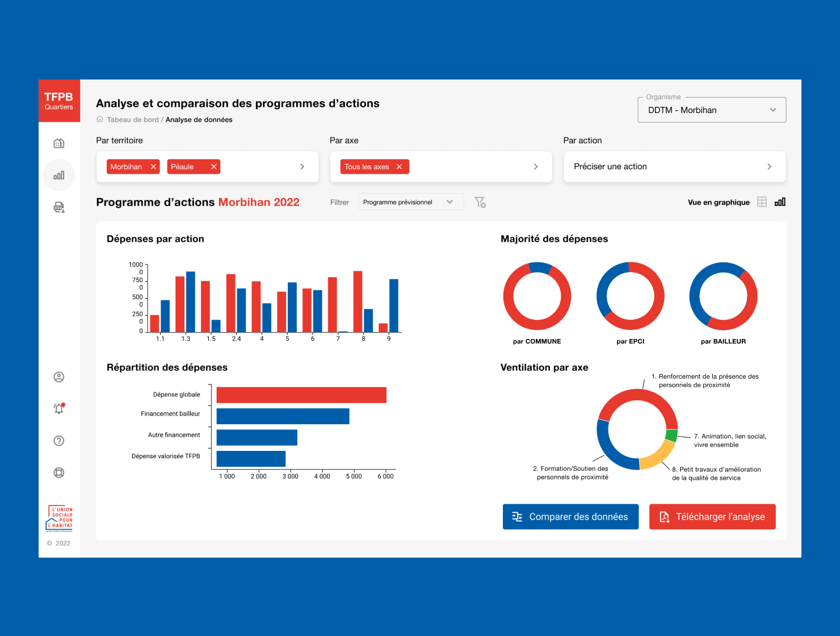
Task: Open the notifications bell icon
Action: [59, 408]
